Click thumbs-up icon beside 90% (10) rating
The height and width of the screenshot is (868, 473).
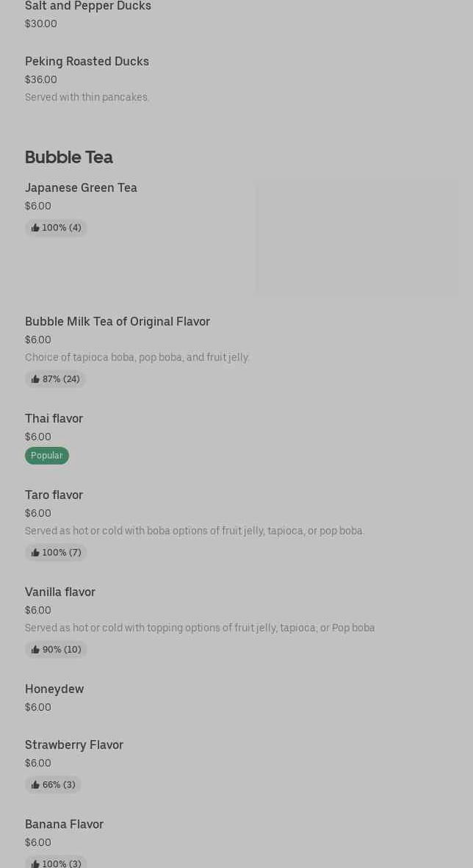point(35,650)
